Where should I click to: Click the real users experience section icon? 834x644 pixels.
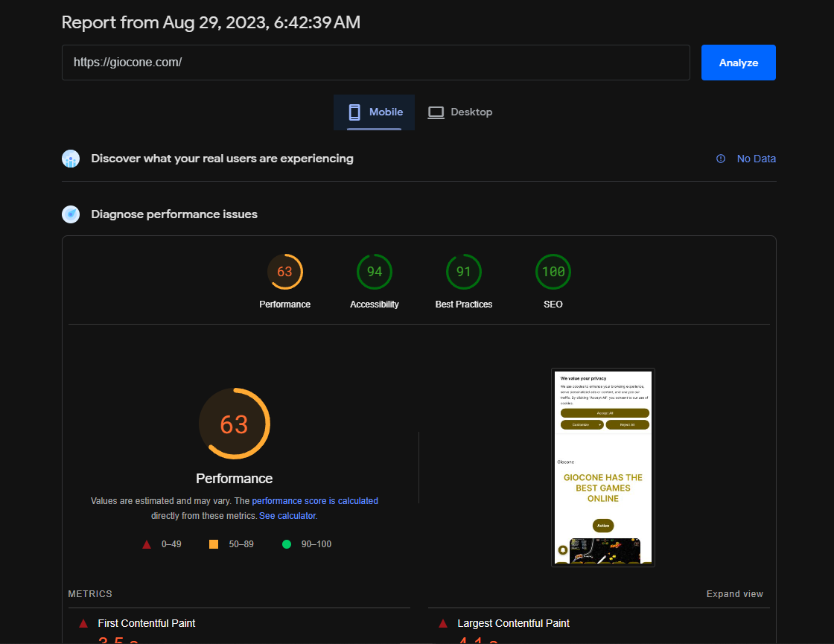pyautogui.click(x=71, y=159)
